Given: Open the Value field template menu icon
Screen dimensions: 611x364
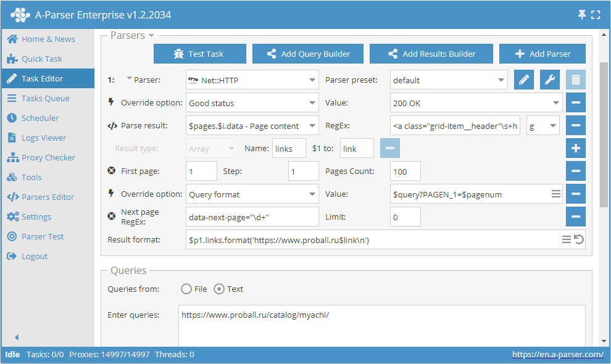Looking at the screenshot, I should (556, 193).
